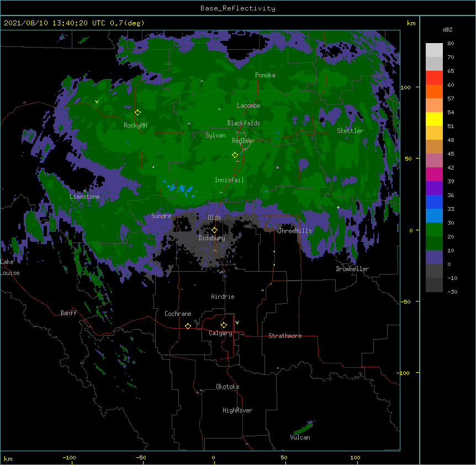
Task: Click the Didsbury label
Action: point(212,238)
